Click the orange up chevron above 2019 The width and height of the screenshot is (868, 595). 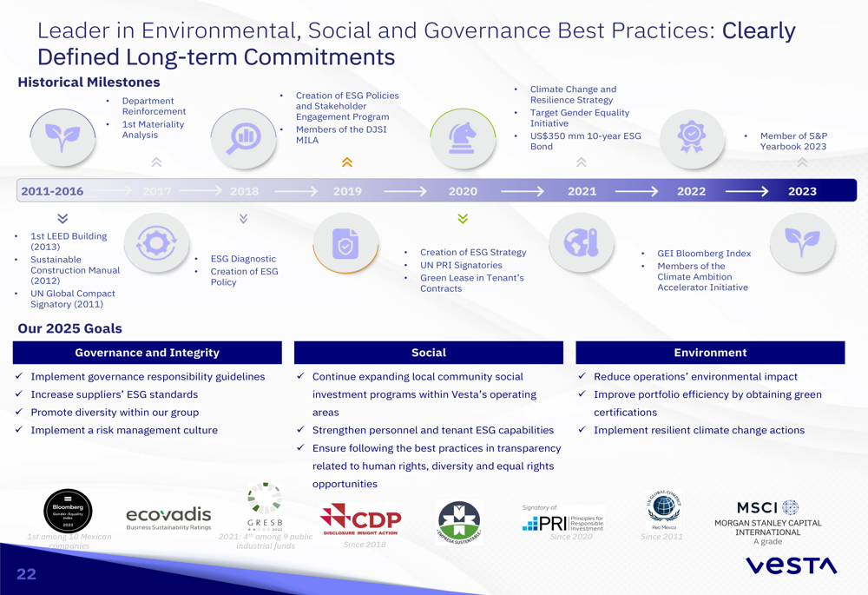[347, 162]
